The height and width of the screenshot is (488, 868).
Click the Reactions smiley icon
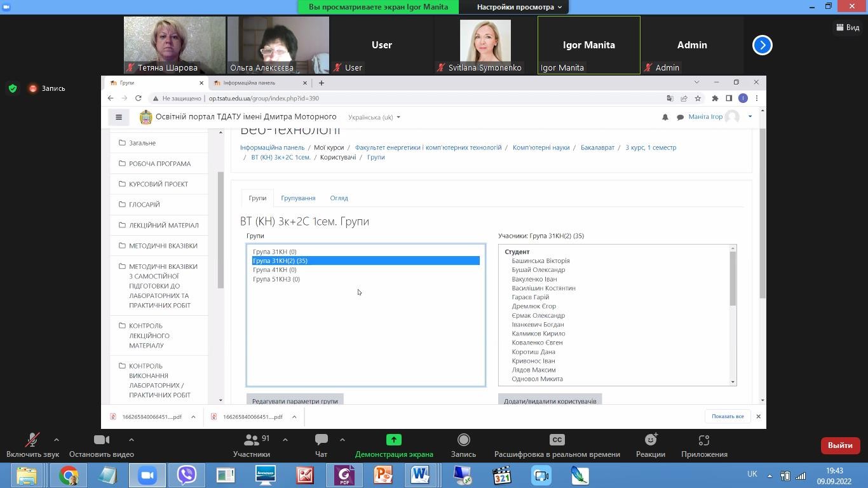click(x=651, y=440)
